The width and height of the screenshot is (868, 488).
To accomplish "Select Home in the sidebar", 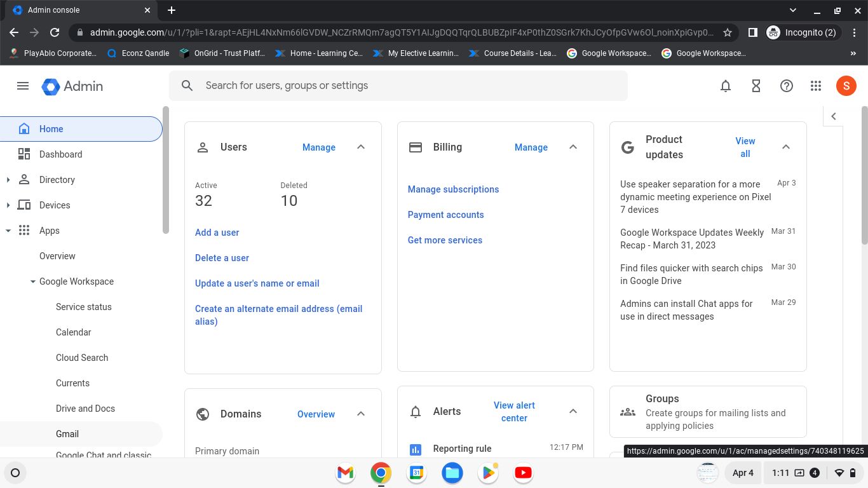I will point(81,129).
